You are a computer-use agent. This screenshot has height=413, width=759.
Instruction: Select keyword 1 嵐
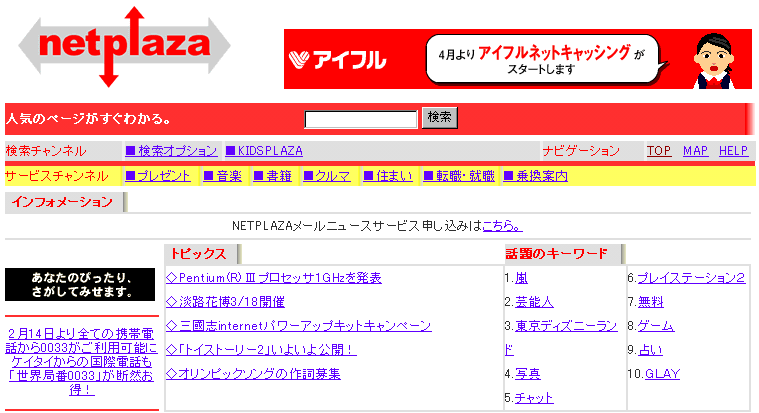(x=521, y=278)
